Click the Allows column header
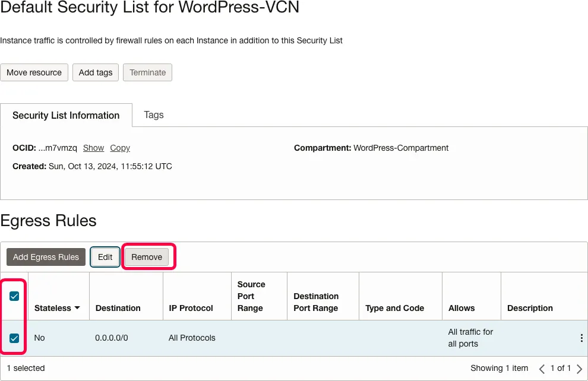Viewport: 588px width, 381px height. [x=461, y=309]
